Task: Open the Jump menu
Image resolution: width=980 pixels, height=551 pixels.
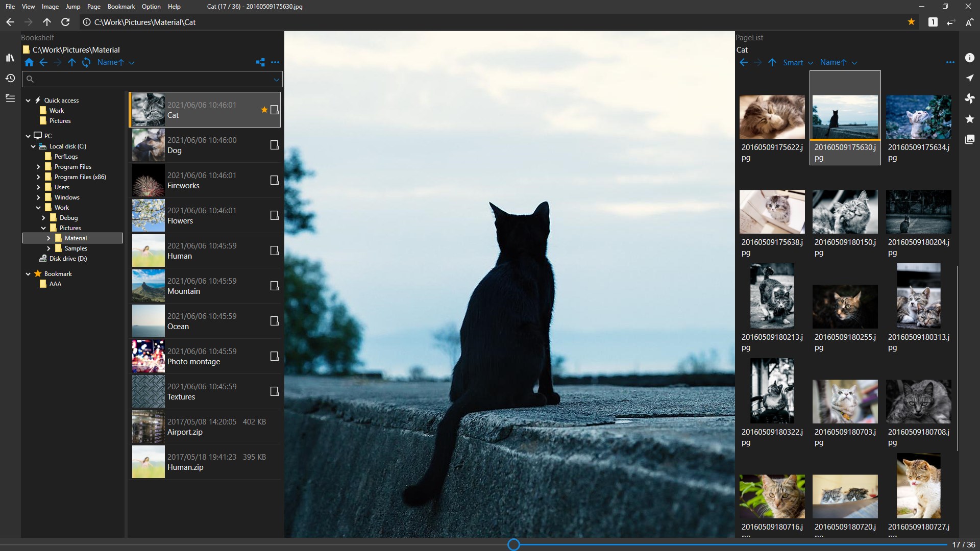Action: coord(72,7)
